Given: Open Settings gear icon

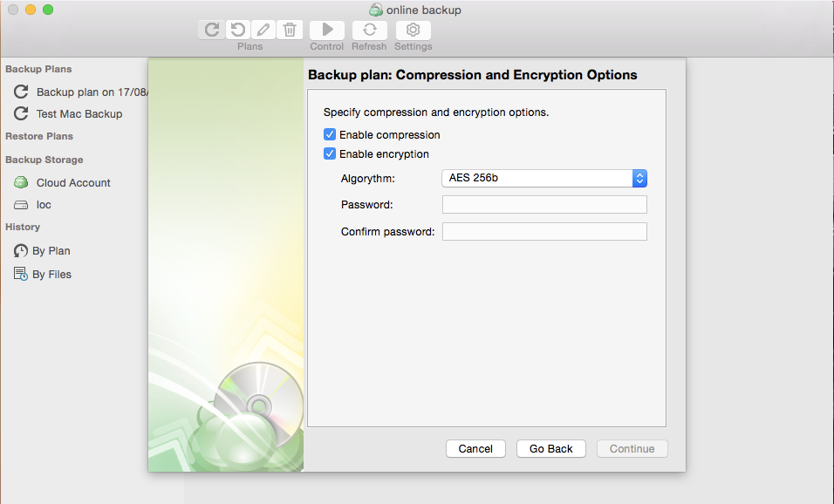Looking at the screenshot, I should [414, 30].
